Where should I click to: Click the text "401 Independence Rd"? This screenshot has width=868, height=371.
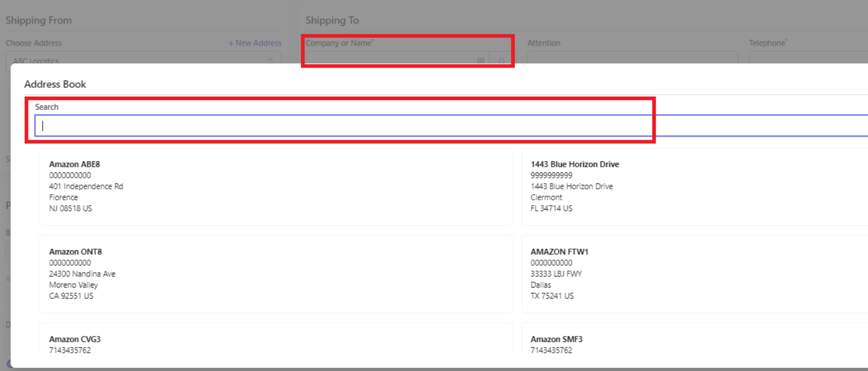point(86,187)
